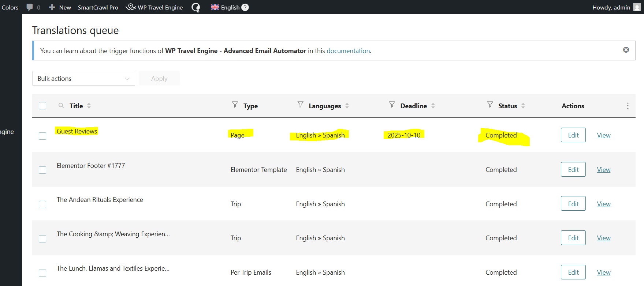Open the Languages column filter icon
This screenshot has height=286, width=644.
coord(301,105)
